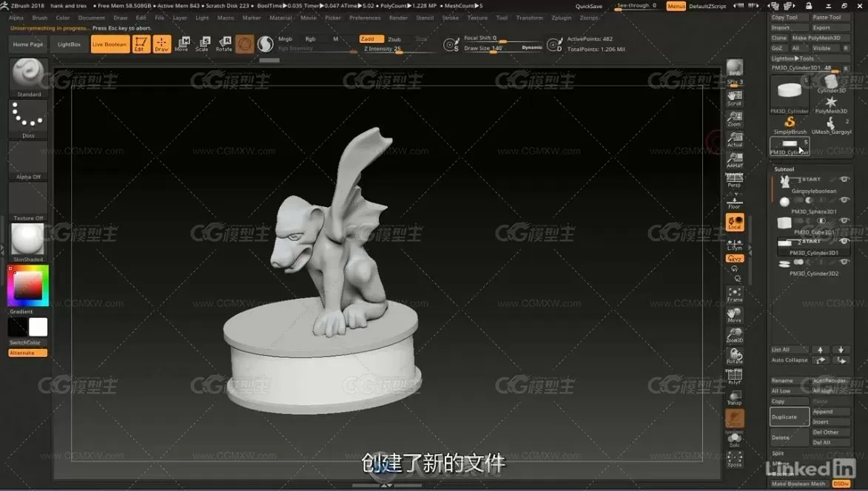Expand the Split section
The height and width of the screenshot is (491, 868).
point(778,453)
